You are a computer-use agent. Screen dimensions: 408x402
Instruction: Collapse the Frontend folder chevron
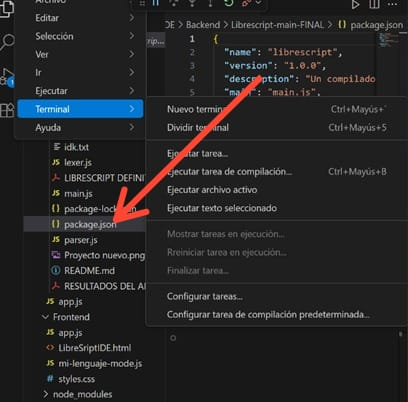coord(45,317)
